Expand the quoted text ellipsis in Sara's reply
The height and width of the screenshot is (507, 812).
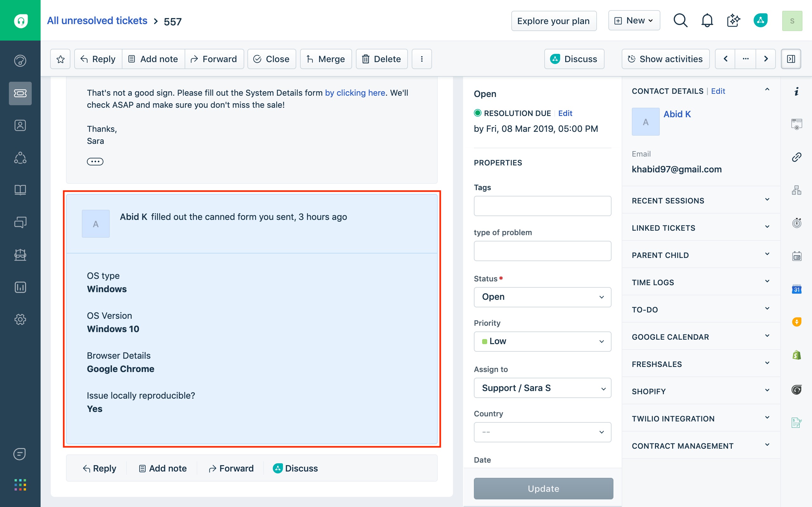[x=95, y=162]
